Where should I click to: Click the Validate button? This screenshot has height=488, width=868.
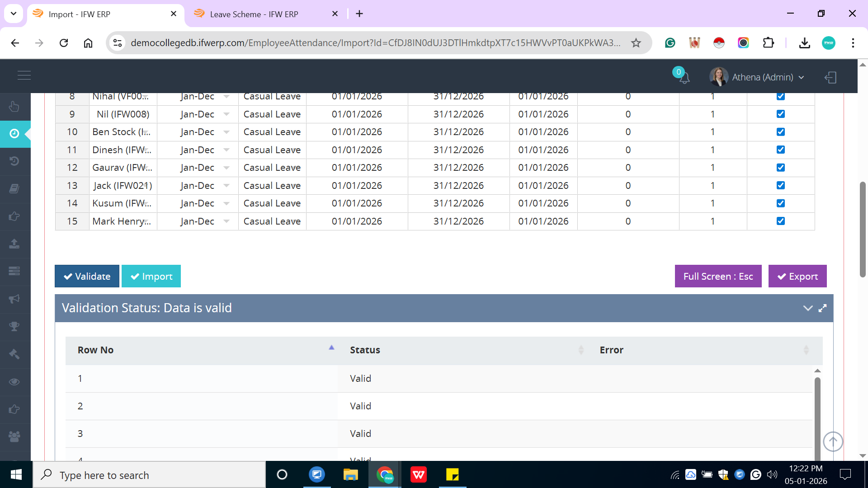point(87,276)
